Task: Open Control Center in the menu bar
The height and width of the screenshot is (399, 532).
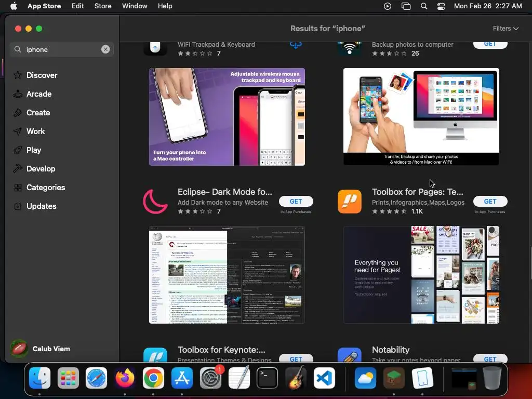Action: click(x=441, y=6)
